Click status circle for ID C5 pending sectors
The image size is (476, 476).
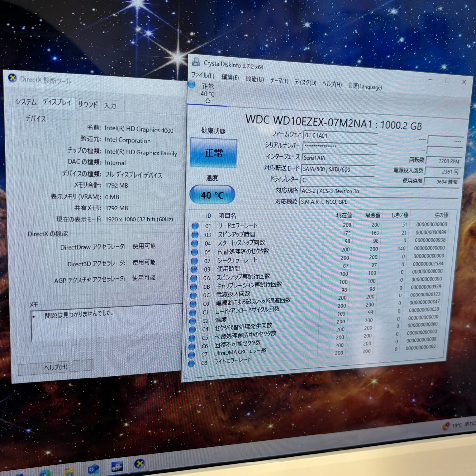[x=192, y=338]
